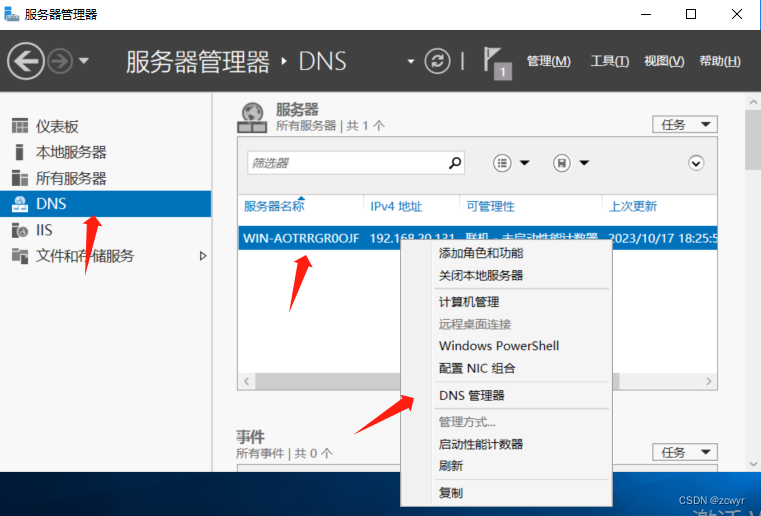Expand arrow next to save query icon
Viewport: 761px width, 516px height.
[x=584, y=163]
